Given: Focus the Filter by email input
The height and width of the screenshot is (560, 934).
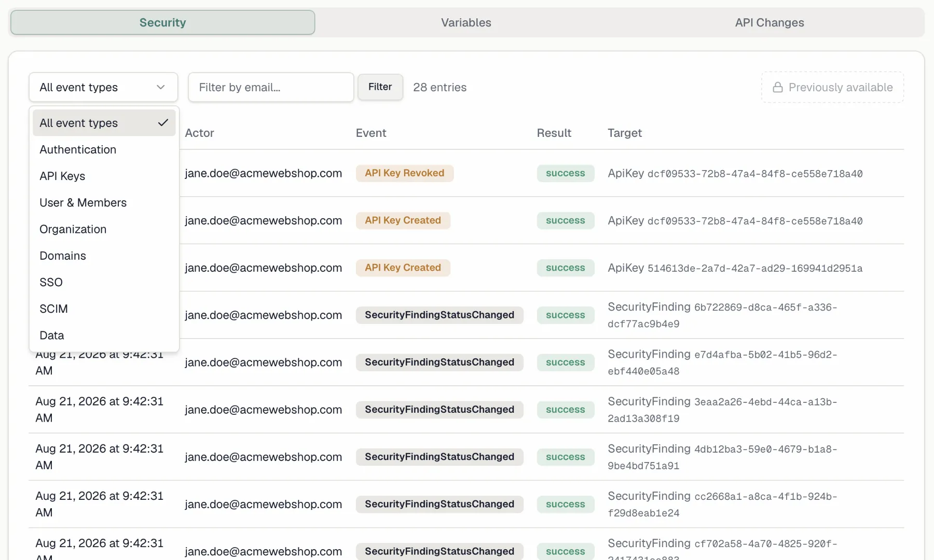Looking at the screenshot, I should [271, 87].
